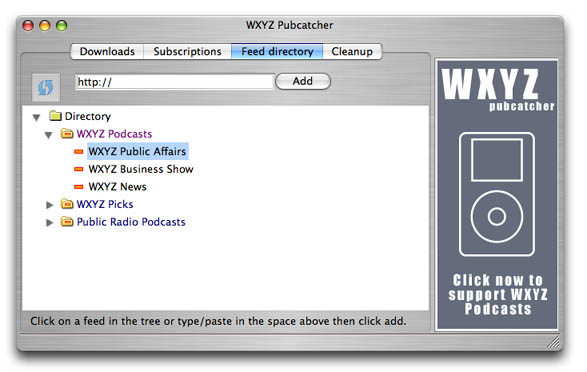The image size is (587, 372).
Task: Click the yellow minimize window button
Action: pyautogui.click(x=45, y=25)
